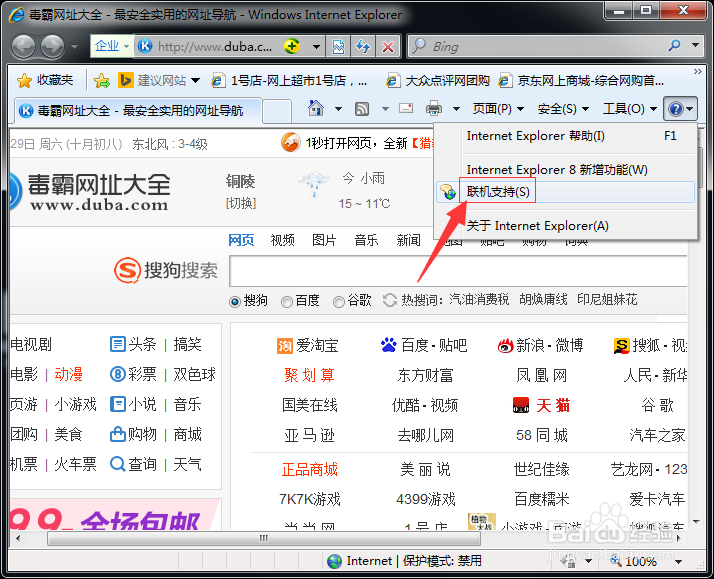
Task: Click the 查询 magnifier icon
Action: point(117,464)
